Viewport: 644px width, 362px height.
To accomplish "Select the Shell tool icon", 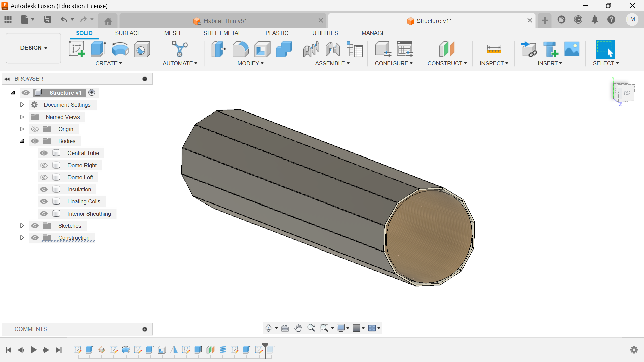I will point(262,49).
